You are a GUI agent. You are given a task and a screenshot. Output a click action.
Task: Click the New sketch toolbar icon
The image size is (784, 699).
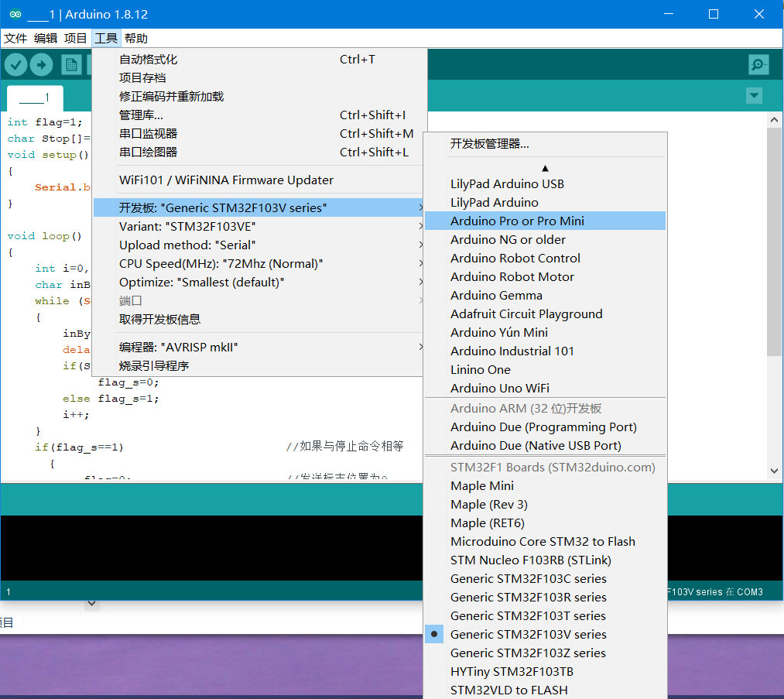point(71,64)
